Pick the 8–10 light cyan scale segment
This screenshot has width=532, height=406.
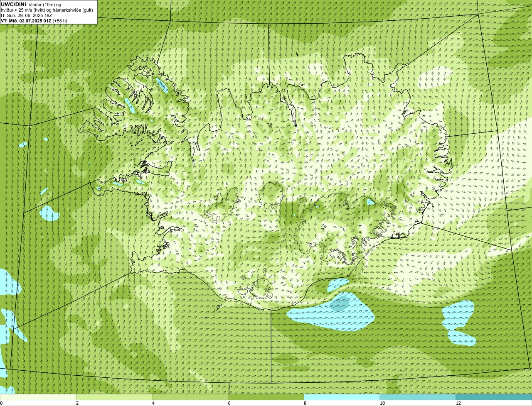pyautogui.click(x=342, y=397)
